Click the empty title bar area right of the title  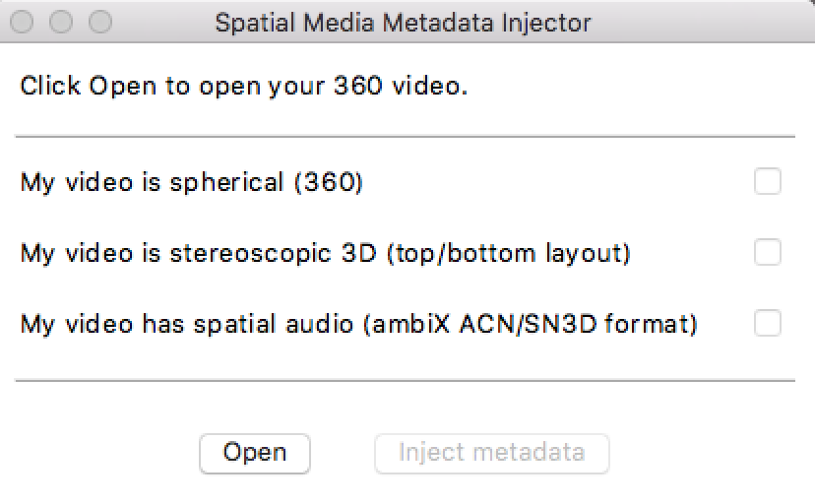coord(702,22)
